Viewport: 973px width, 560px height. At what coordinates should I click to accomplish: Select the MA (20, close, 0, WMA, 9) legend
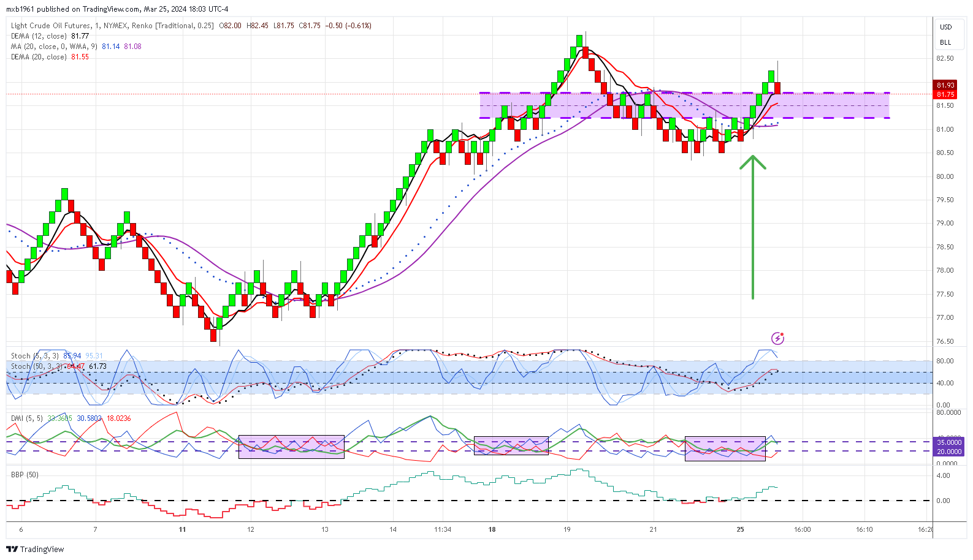coord(54,47)
